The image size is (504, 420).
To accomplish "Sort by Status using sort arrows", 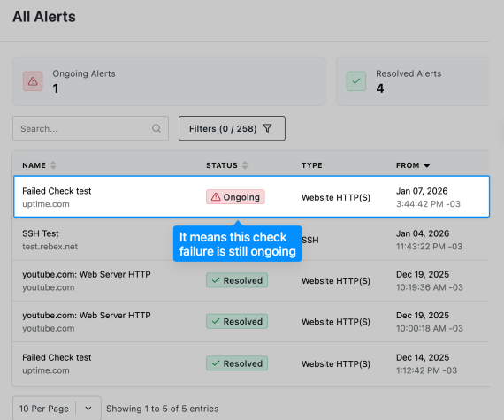I will tap(245, 165).
